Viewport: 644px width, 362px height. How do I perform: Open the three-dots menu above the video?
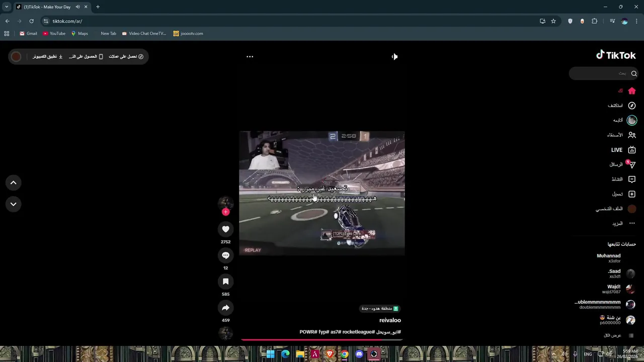250,56
